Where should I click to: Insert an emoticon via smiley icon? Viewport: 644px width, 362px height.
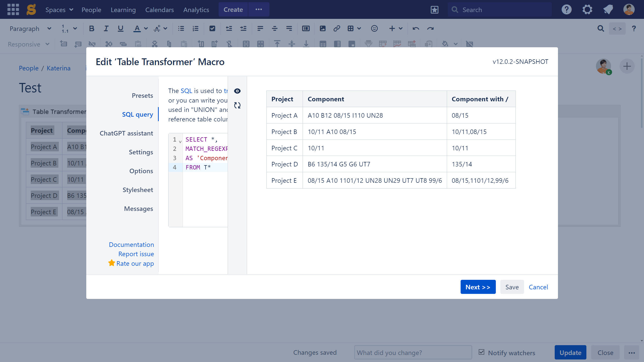click(374, 28)
